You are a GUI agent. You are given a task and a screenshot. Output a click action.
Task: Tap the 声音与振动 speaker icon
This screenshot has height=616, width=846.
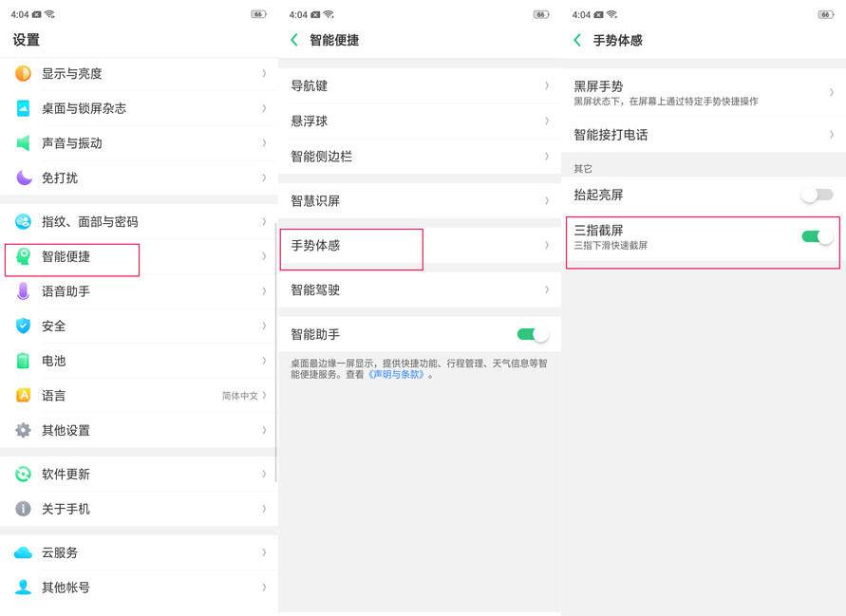[23, 143]
